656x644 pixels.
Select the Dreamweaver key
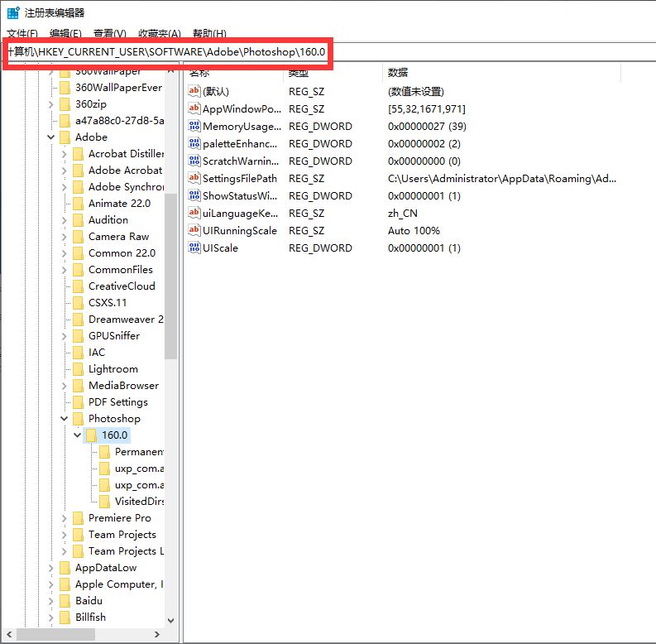126,320
